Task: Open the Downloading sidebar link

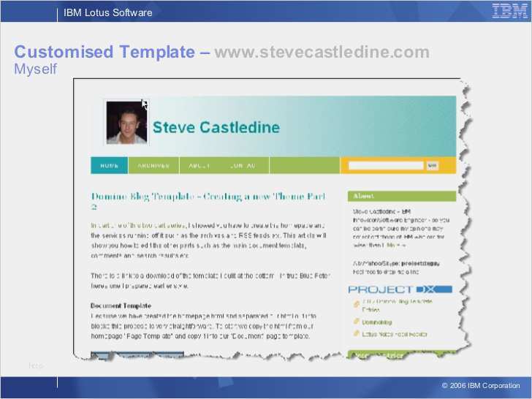Action: click(377, 322)
